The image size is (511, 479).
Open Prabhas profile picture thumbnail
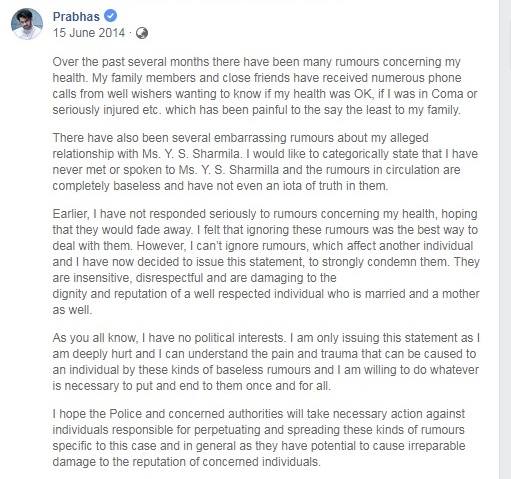(27, 24)
